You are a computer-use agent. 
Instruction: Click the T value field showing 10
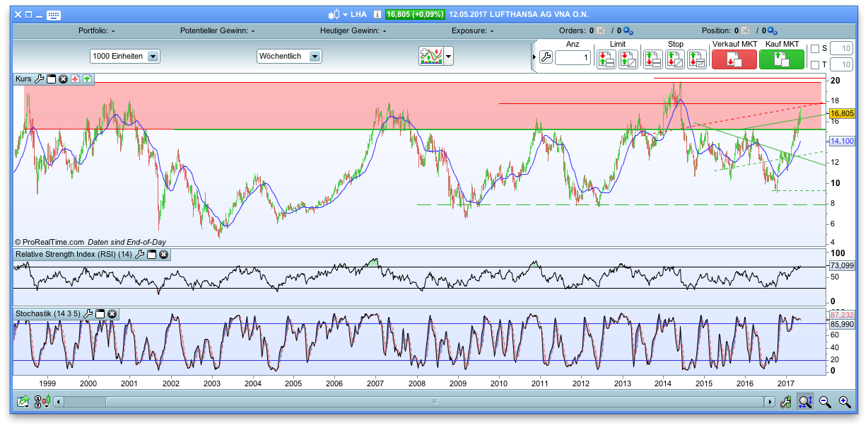click(x=841, y=65)
